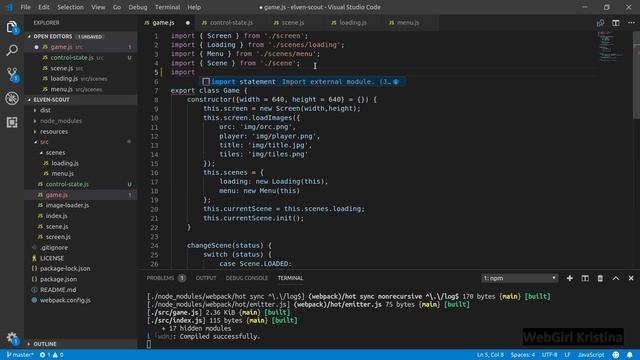Open .gitignore in explorer
The width and height of the screenshot is (640, 360).
[x=54, y=248]
